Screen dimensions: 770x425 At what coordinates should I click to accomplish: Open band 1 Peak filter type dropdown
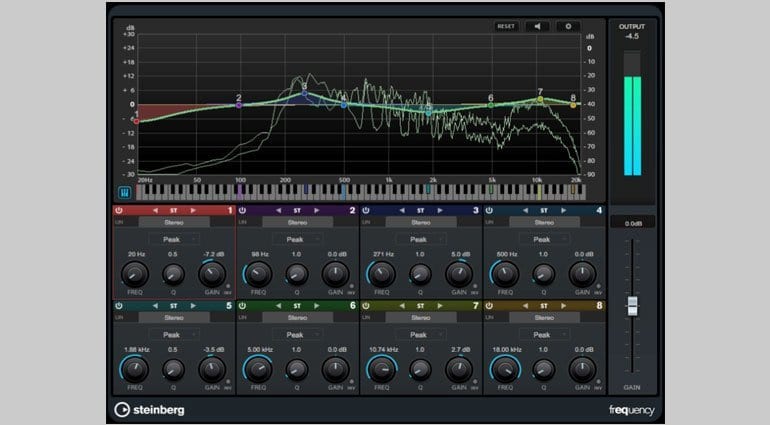click(x=174, y=239)
